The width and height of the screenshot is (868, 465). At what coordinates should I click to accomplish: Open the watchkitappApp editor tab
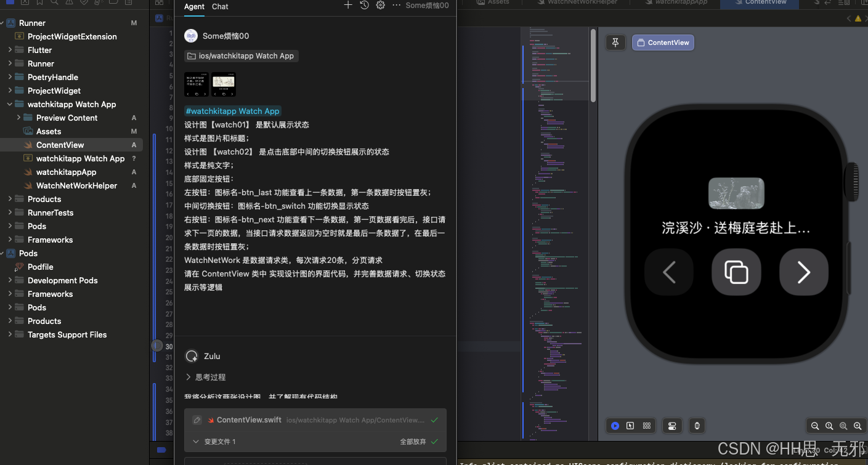(676, 2)
